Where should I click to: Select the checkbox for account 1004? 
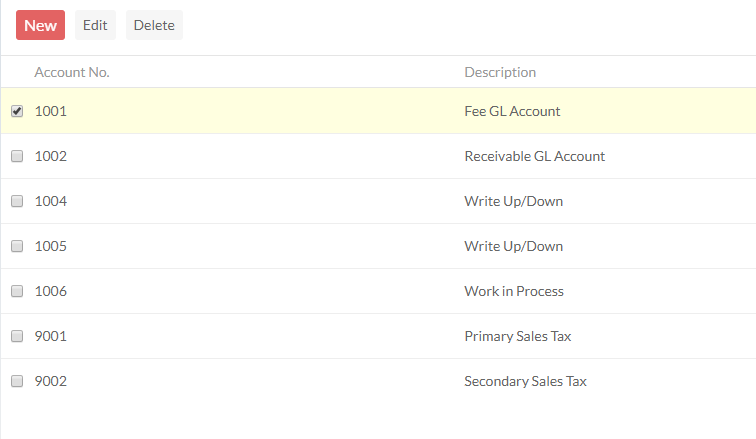(17, 202)
